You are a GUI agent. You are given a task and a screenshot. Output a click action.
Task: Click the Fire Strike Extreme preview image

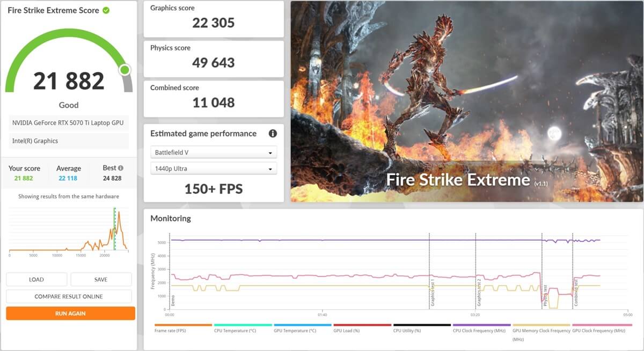tap(466, 101)
